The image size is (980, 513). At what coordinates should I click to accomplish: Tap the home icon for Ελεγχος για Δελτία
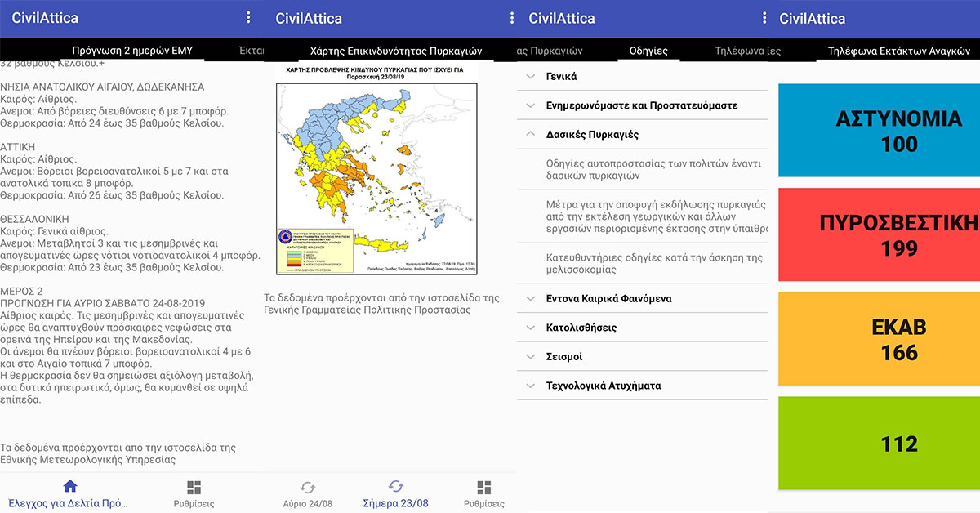70,487
